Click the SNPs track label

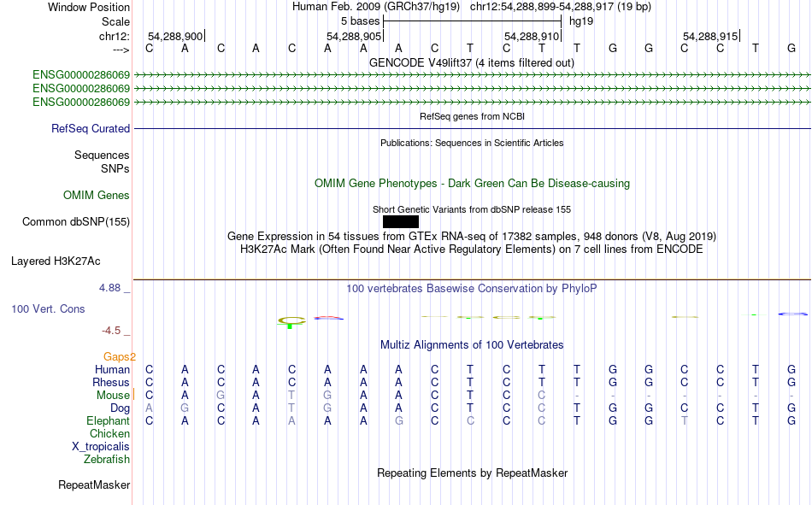click(x=115, y=168)
